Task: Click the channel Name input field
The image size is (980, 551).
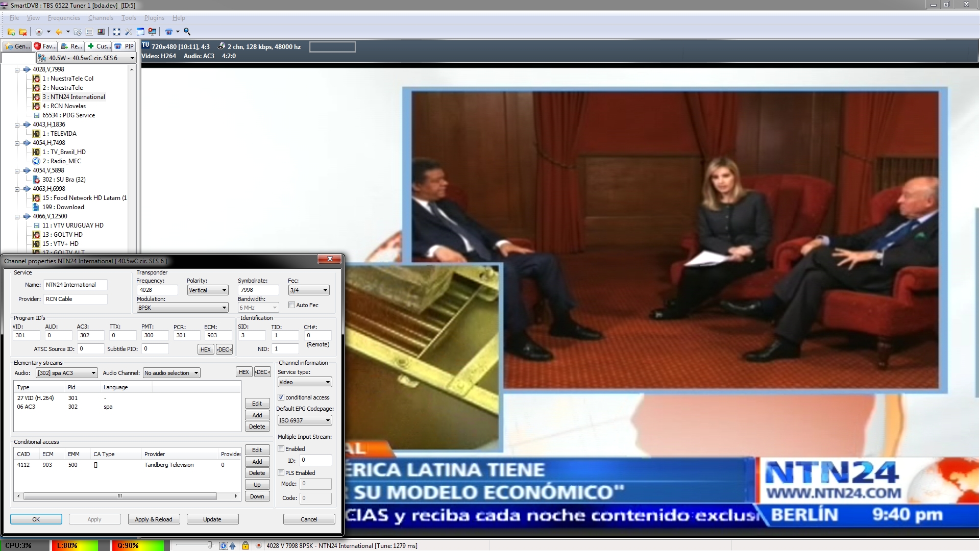Action: 76,285
